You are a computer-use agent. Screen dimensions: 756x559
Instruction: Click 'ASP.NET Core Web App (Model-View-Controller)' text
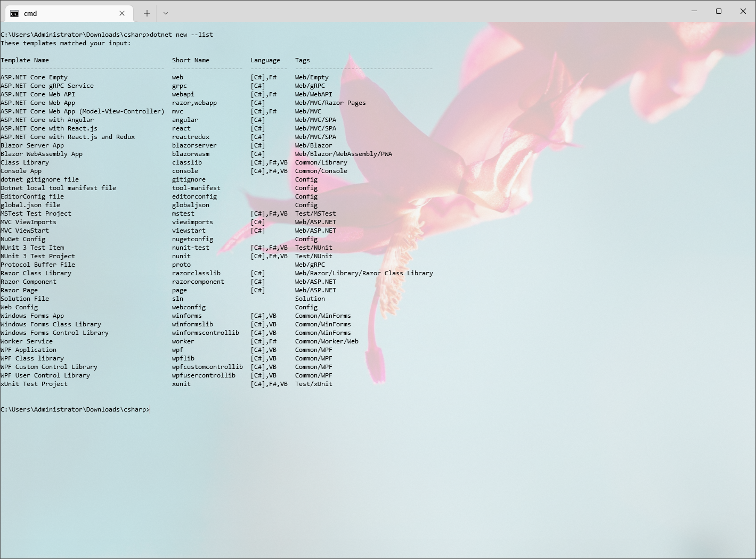(83, 111)
